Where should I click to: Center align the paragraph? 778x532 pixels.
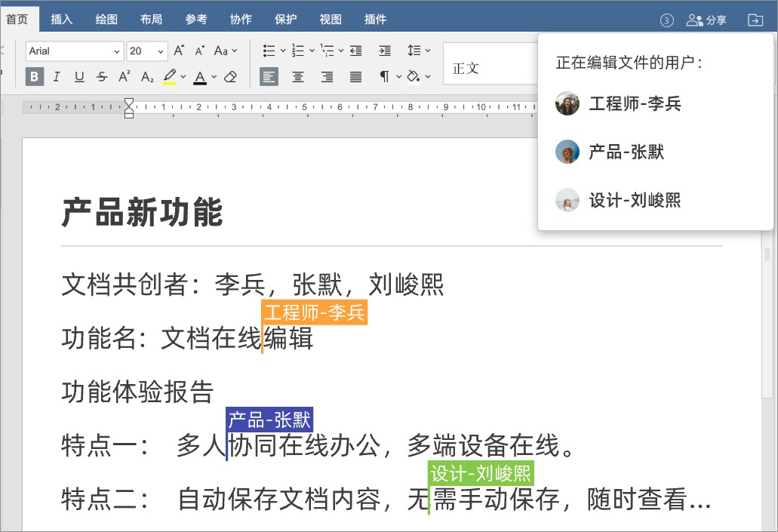point(298,76)
